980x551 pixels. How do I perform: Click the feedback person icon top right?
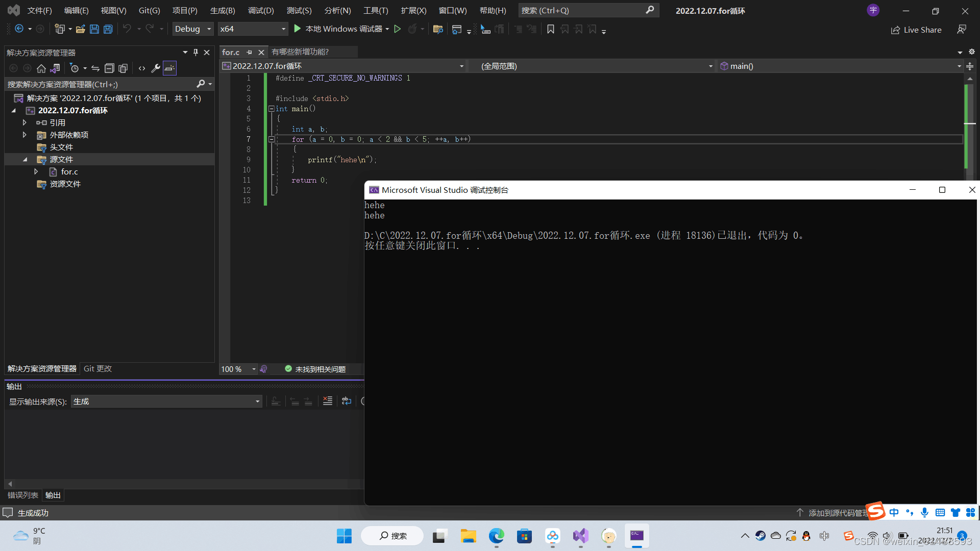[962, 30]
